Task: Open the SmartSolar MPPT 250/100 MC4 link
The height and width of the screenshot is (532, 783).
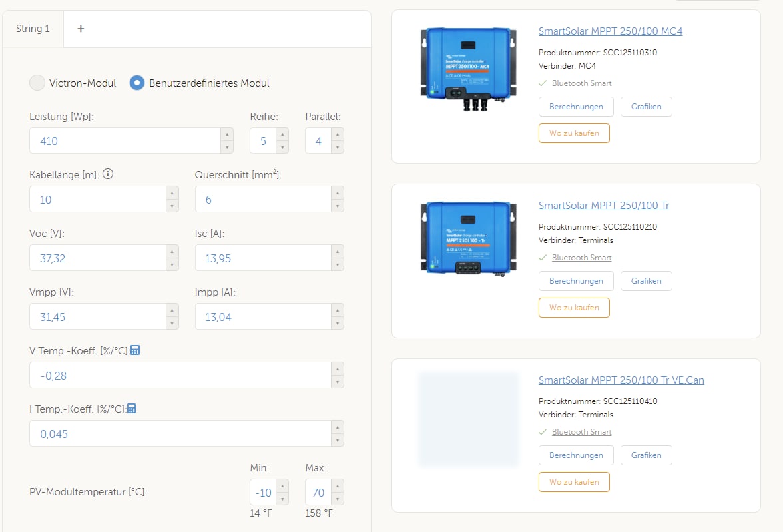Action: point(610,31)
